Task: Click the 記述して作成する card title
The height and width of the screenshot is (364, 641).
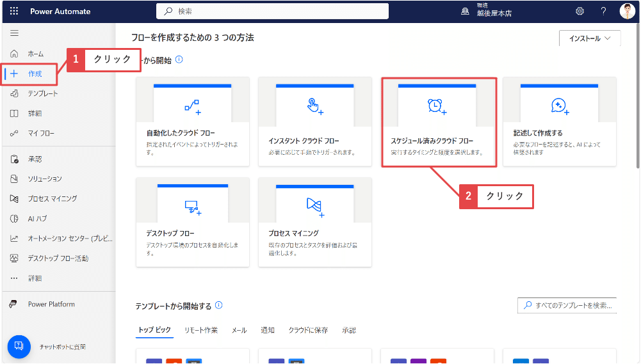Action: [538, 133]
